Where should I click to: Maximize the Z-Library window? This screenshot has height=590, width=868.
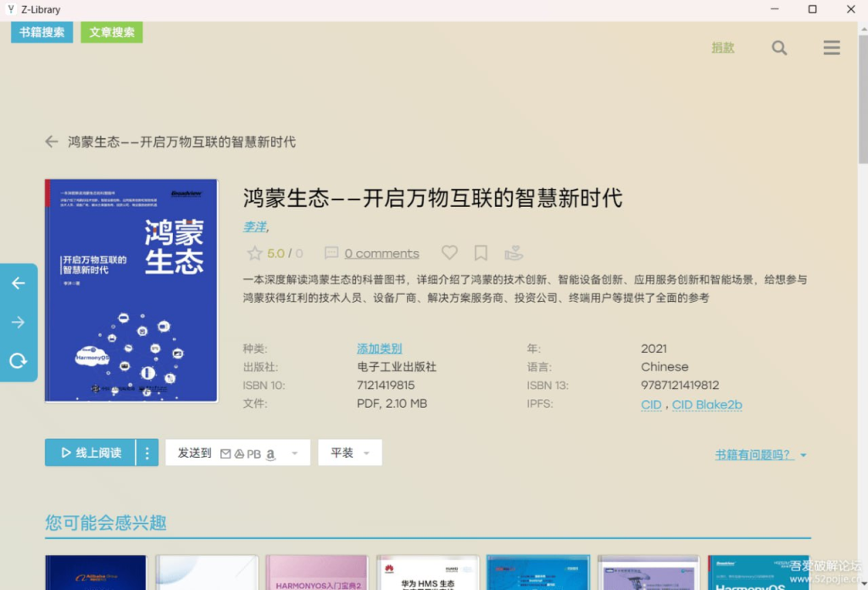812,9
